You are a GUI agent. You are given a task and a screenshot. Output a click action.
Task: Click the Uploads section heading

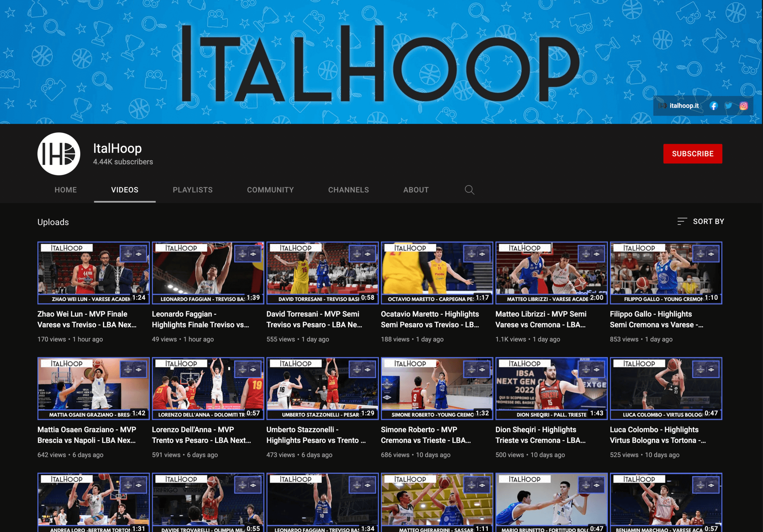click(53, 222)
